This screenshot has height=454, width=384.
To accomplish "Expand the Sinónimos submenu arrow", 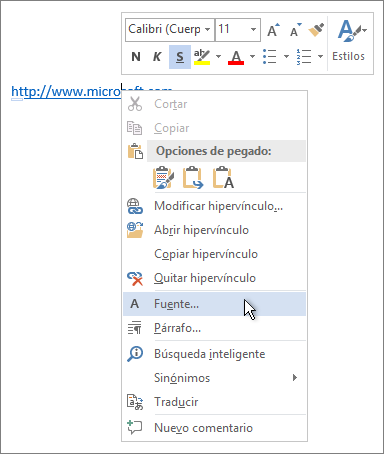I will [295, 378].
